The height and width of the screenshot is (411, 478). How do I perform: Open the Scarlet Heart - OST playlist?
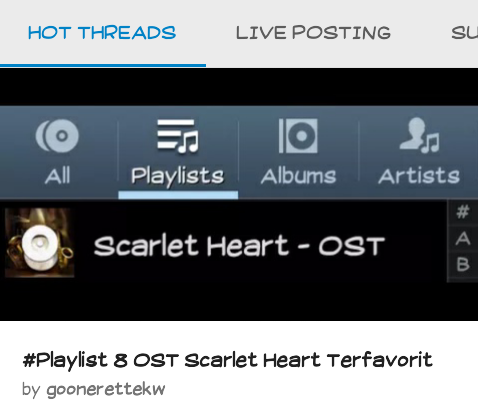coord(239,246)
